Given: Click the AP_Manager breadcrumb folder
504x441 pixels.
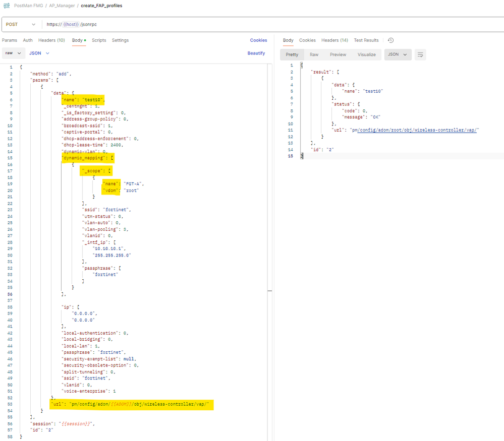Looking at the screenshot, I should (x=62, y=6).
